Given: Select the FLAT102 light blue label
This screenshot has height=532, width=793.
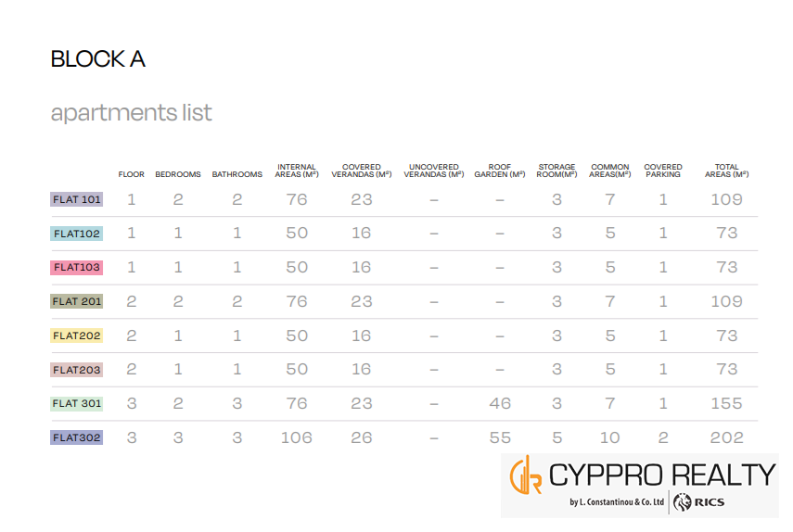Looking at the screenshot, I should pyautogui.click(x=77, y=234).
